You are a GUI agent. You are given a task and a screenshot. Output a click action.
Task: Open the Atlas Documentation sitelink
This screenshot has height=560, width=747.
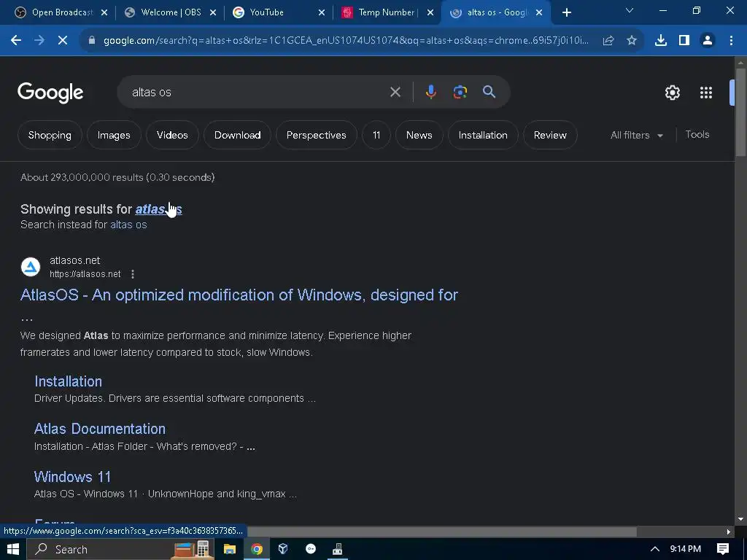[x=100, y=429]
